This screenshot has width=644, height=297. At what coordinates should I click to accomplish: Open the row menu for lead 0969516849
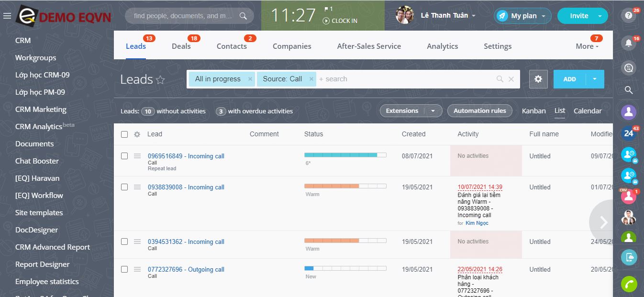pyautogui.click(x=137, y=156)
